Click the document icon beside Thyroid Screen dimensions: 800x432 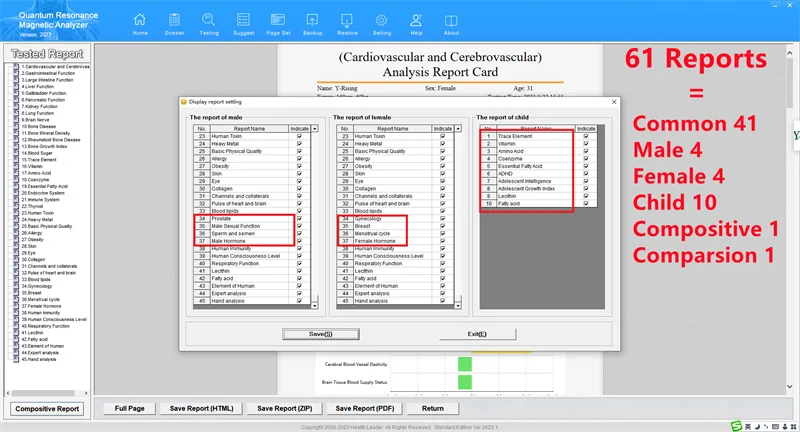16,206
